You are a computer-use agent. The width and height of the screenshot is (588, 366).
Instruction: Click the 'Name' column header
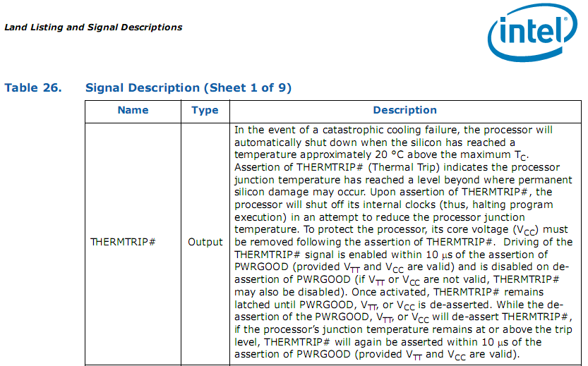click(x=133, y=110)
